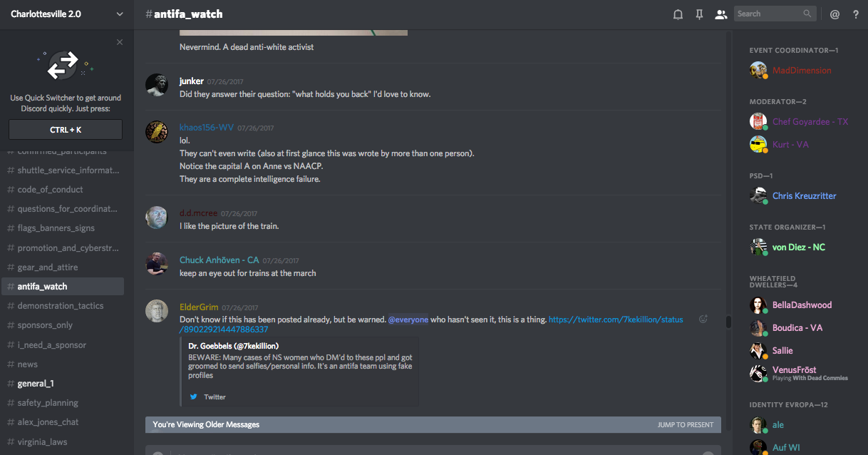The image size is (868, 455).
Task: Click the chat scrollbar thumb
Action: (728, 322)
